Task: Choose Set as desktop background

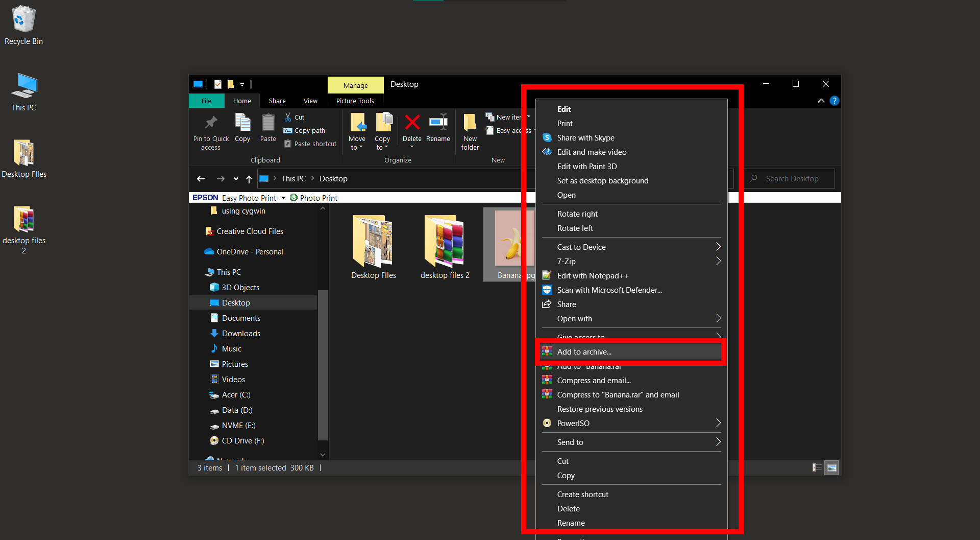Action: pyautogui.click(x=603, y=180)
